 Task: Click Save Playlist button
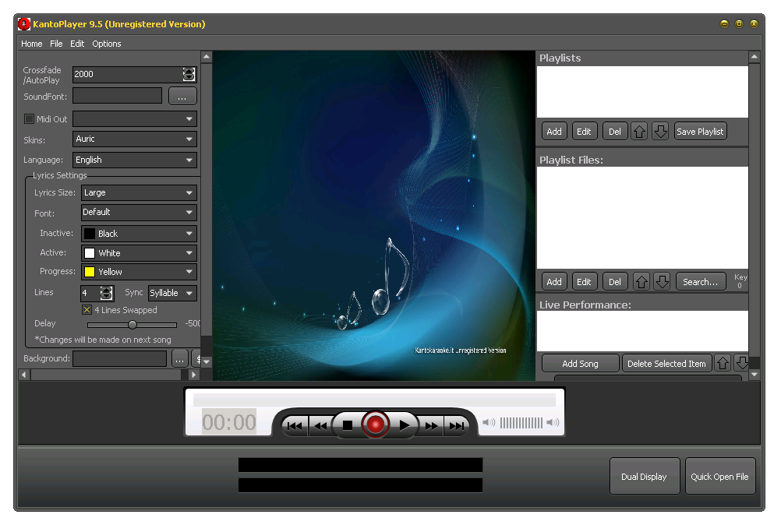click(700, 132)
